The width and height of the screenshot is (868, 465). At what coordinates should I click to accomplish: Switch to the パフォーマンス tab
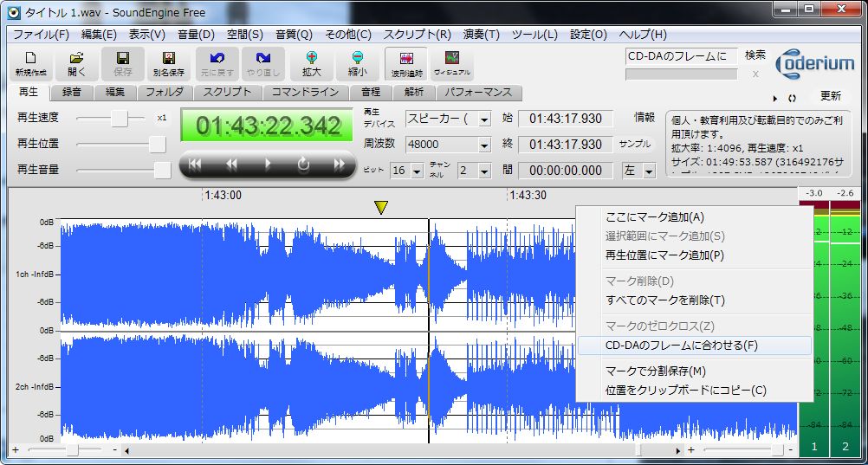(478, 93)
